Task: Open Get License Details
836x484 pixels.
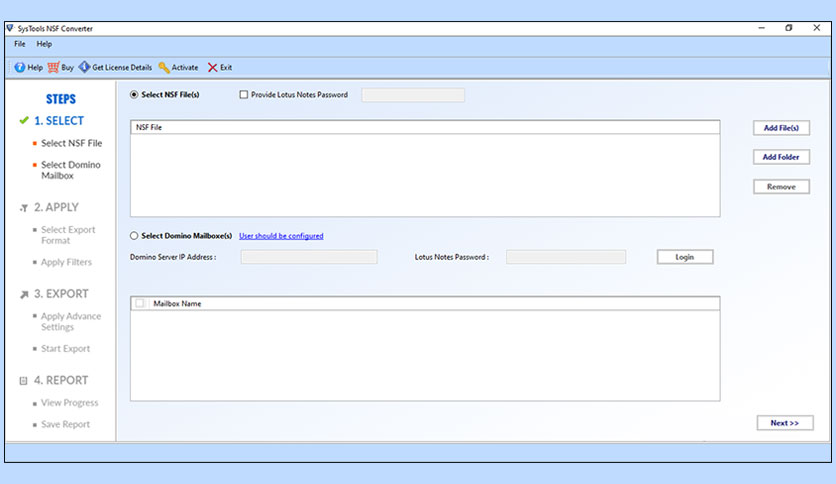Action: tap(115, 67)
